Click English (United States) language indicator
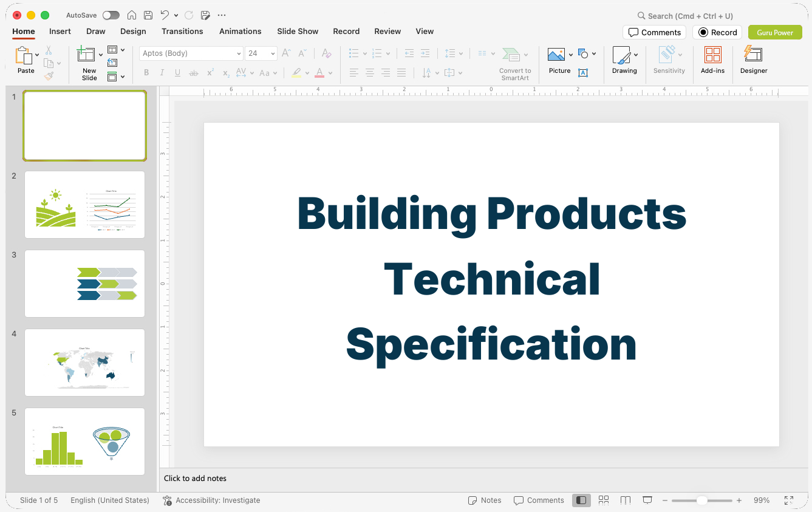This screenshot has height=512, width=812. click(110, 500)
